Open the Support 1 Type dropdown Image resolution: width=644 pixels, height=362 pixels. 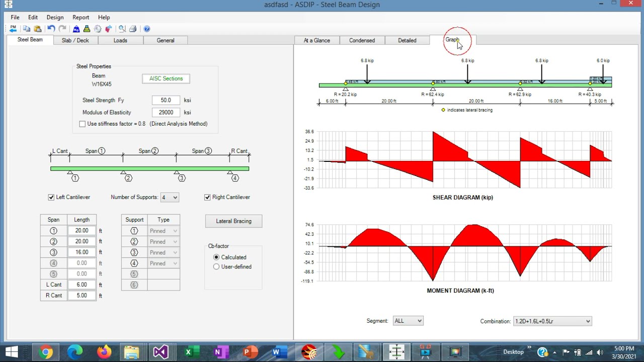coord(164,231)
